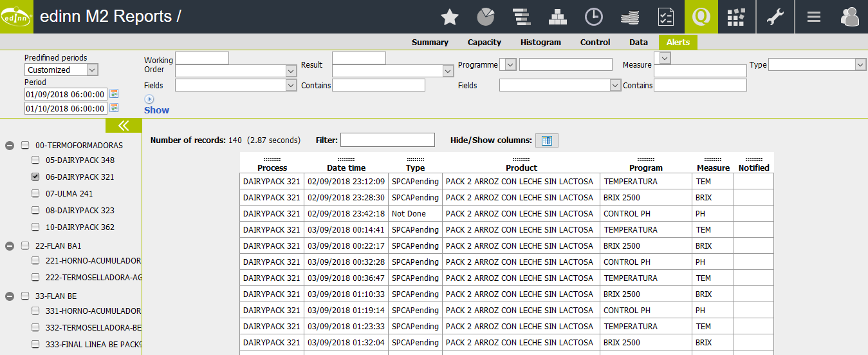Select the Not Done type cell
The image size is (868, 355).
tap(415, 213)
